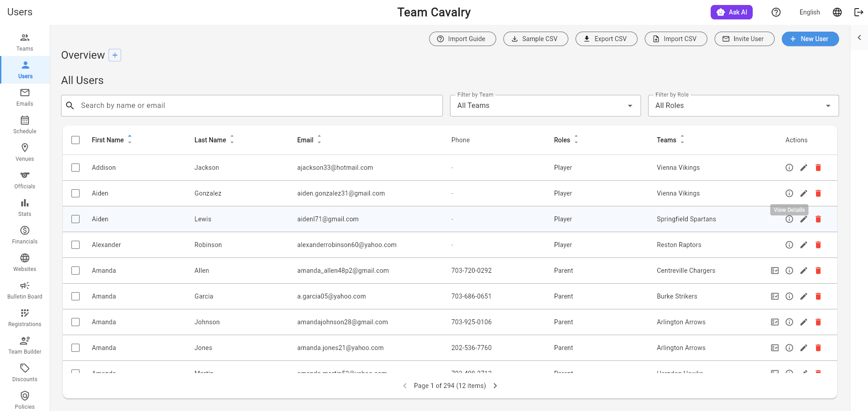Go to previous page of users
Viewport: 868px width, 411px height.
405,386
